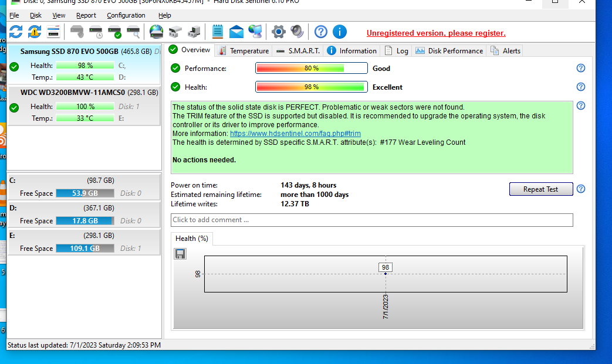Image resolution: width=612 pixels, height=364 pixels.
Task: Click the blue refresh arrows toolbar icon
Action: pos(16,32)
